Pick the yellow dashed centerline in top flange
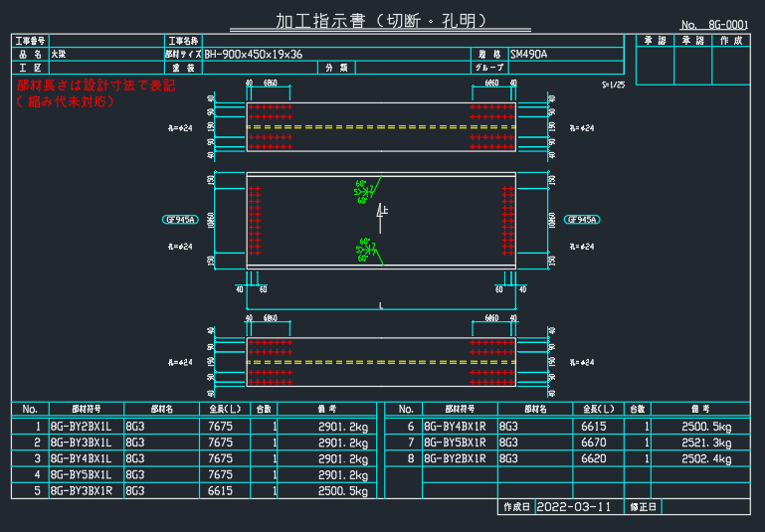The width and height of the screenshot is (765, 532). tap(381, 127)
